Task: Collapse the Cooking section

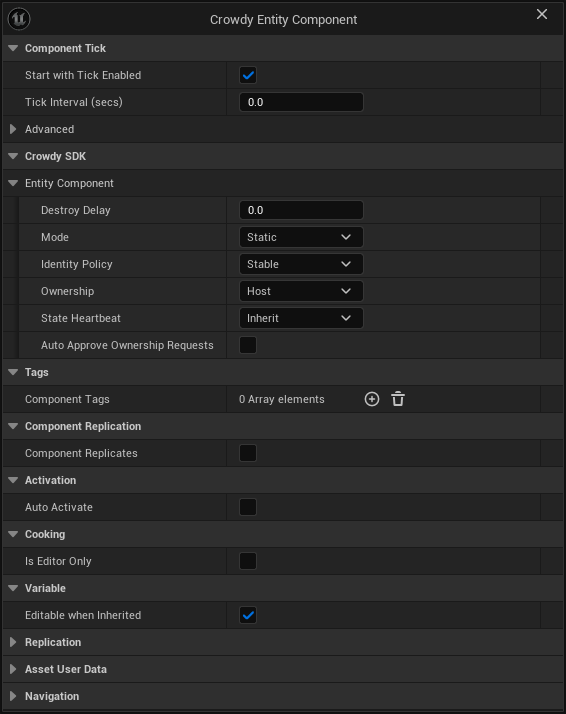Action: [x=13, y=534]
